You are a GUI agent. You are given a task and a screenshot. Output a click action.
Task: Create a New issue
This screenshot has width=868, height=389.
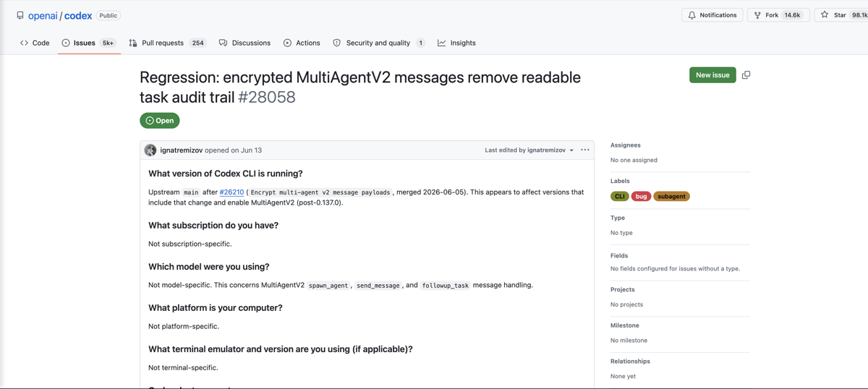712,75
